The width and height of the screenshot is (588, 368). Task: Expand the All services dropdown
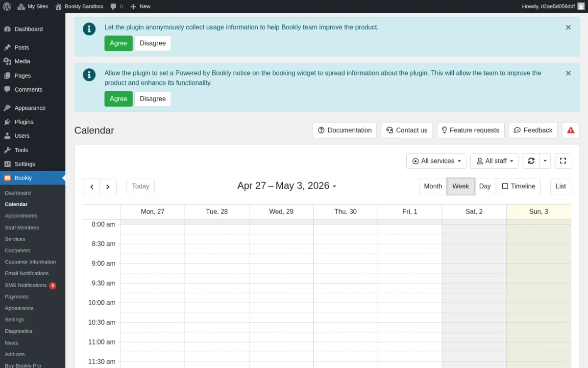coord(436,161)
